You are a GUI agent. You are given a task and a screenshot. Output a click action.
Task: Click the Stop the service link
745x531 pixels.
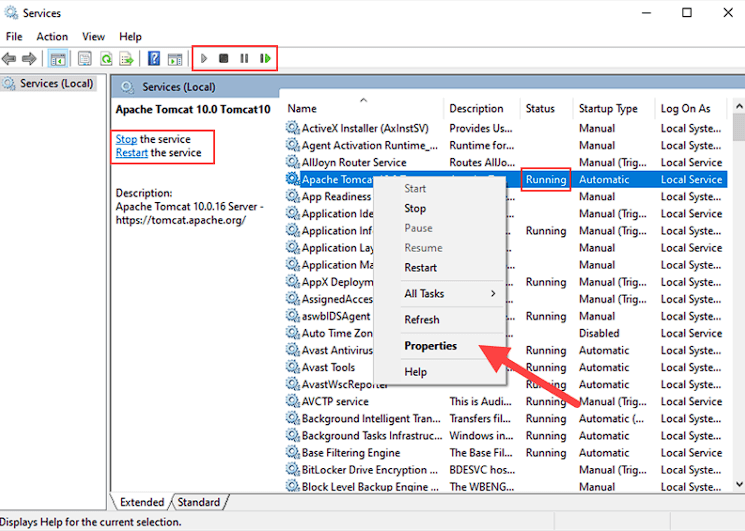click(x=126, y=139)
